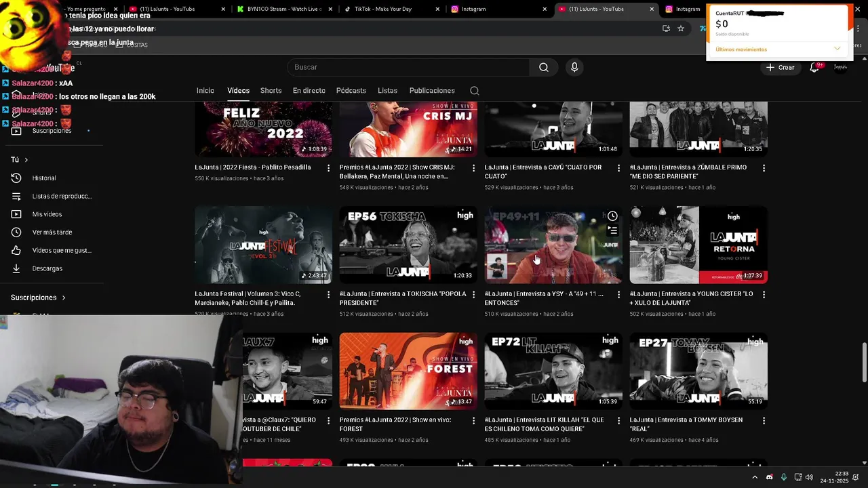The image size is (868, 488).
Task: Click sidebar Suscripciones item under YouTube logo
Action: click(52, 131)
